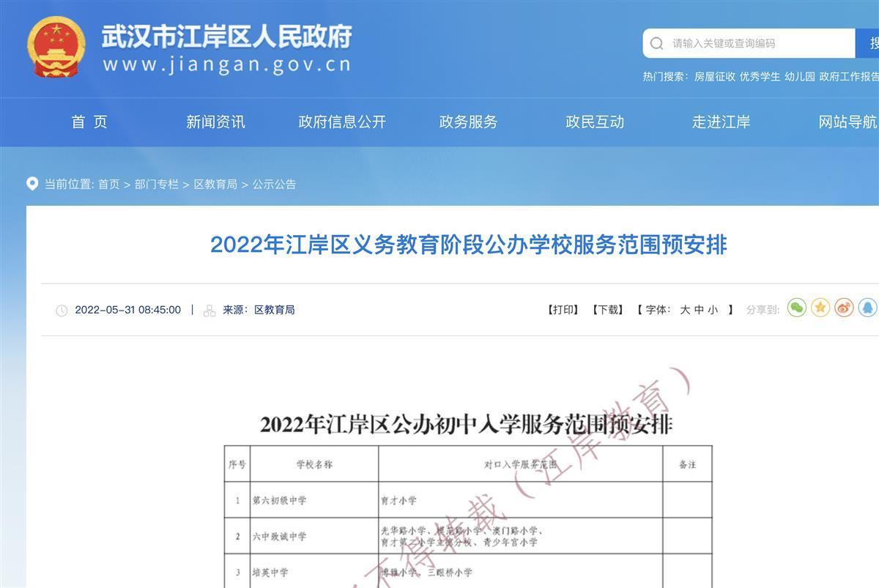Open the 政府信息公开 navigation menu
879x588 pixels.
[342, 122]
